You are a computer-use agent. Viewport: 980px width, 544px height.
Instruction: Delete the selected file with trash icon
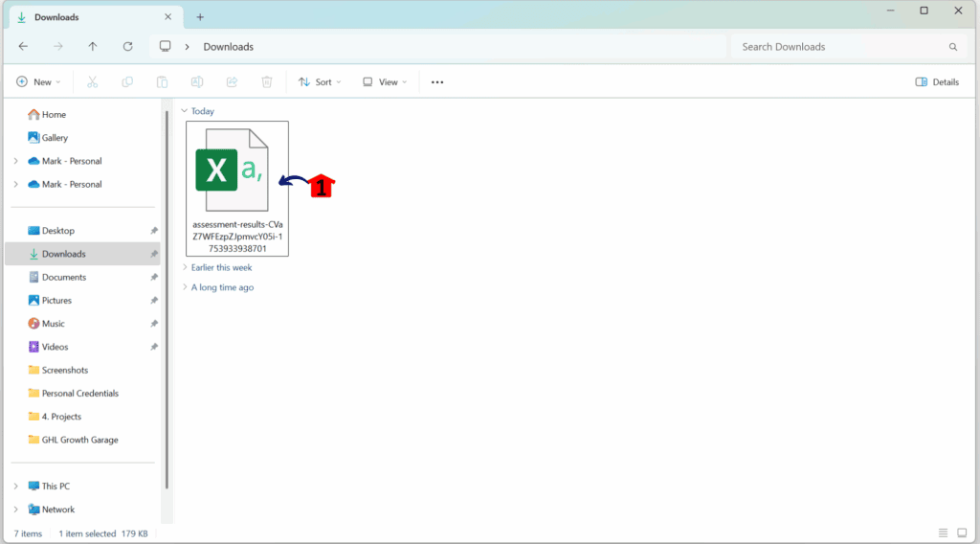267,82
